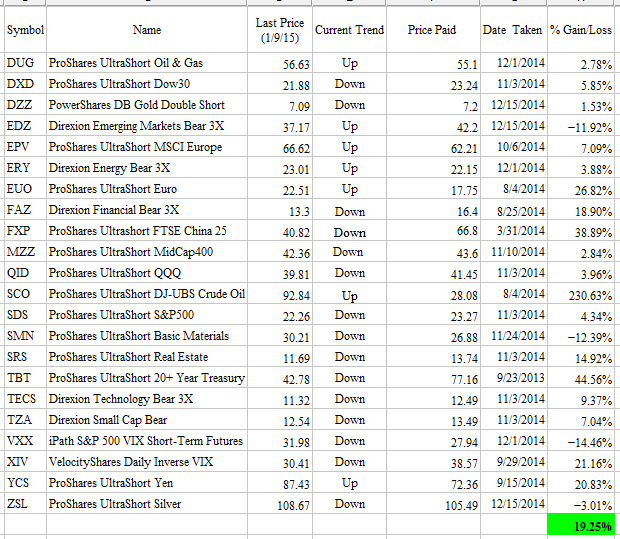
Task: Click the SCO symbol cell
Action: click(x=25, y=293)
